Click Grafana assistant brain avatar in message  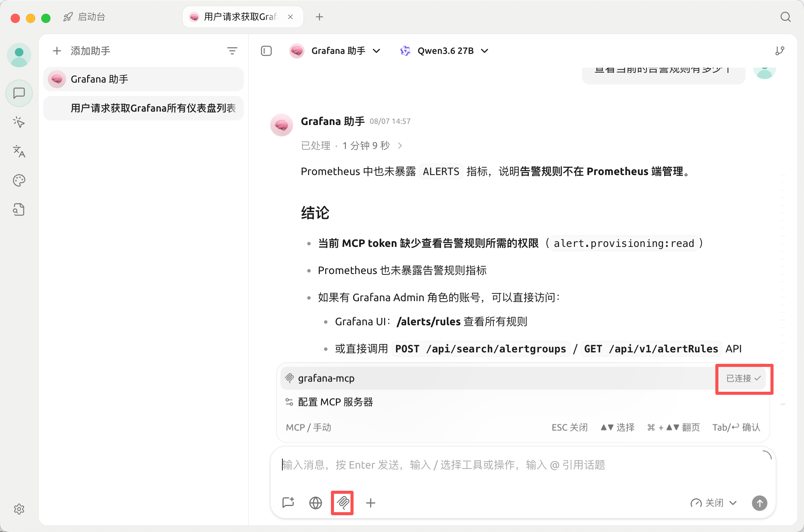(282, 125)
